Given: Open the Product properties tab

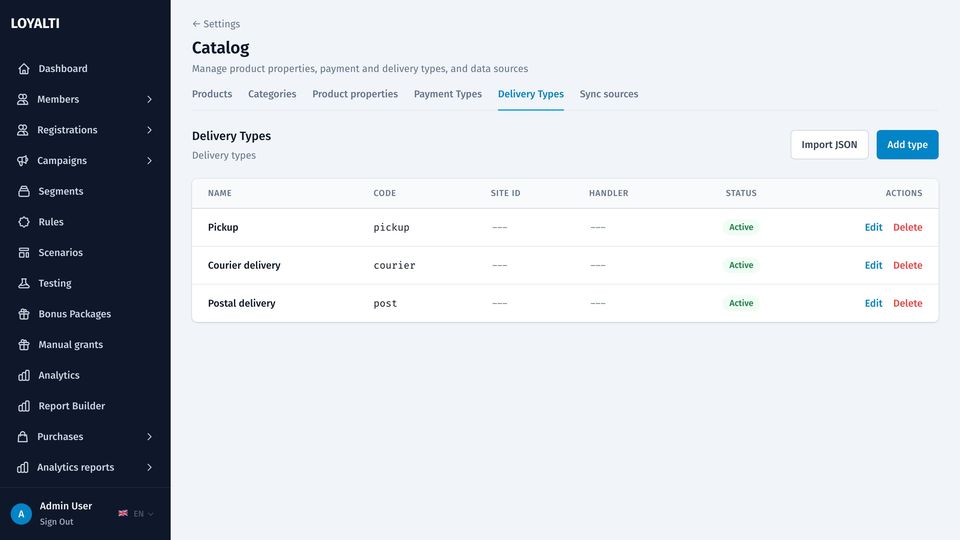Looking at the screenshot, I should (355, 94).
